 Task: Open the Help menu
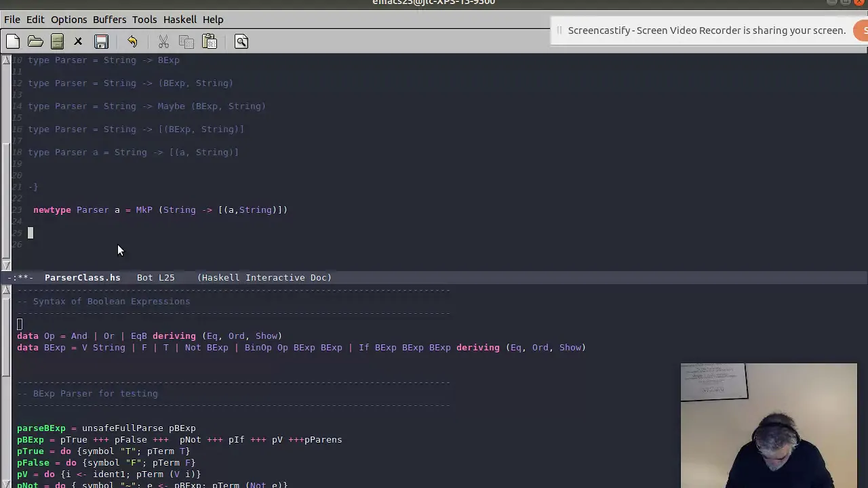[x=213, y=20]
